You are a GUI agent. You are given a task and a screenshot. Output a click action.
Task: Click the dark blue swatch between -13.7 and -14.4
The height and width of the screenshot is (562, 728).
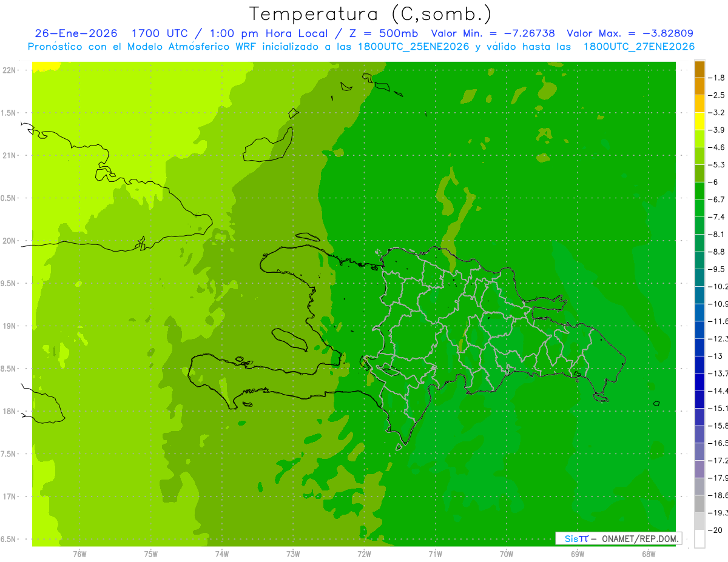[x=699, y=382]
